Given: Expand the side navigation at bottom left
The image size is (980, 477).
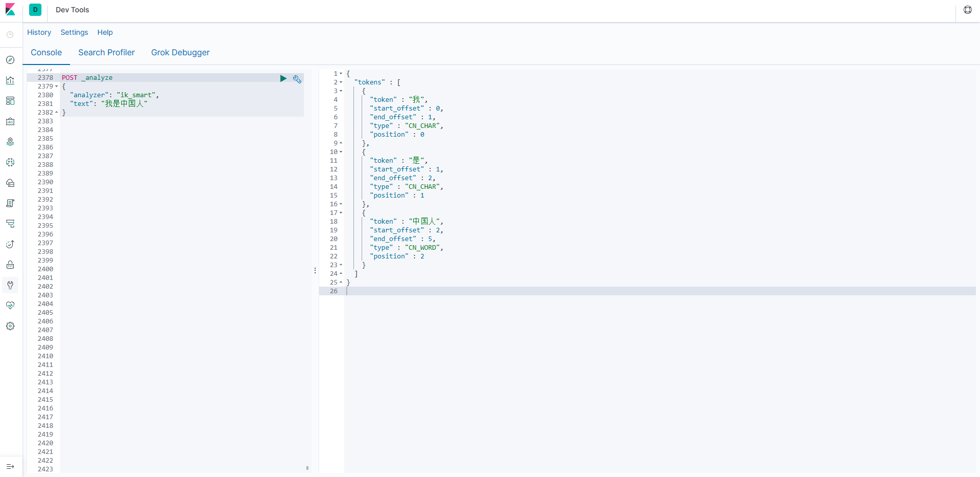Looking at the screenshot, I should pyautogui.click(x=10, y=466).
